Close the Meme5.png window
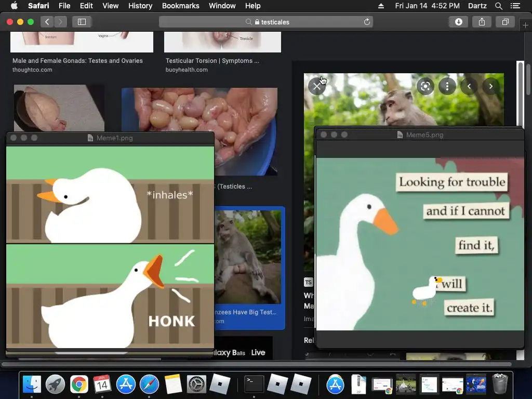The width and height of the screenshot is (532, 399). point(324,135)
